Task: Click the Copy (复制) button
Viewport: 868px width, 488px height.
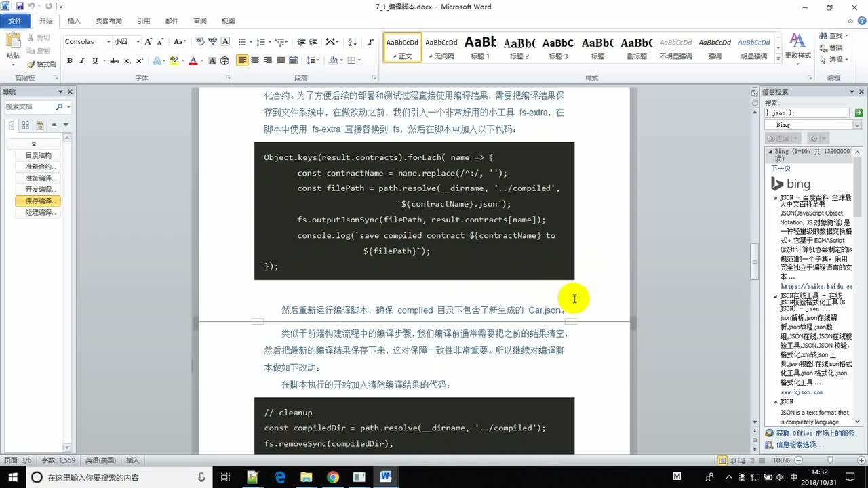Action: (39, 51)
